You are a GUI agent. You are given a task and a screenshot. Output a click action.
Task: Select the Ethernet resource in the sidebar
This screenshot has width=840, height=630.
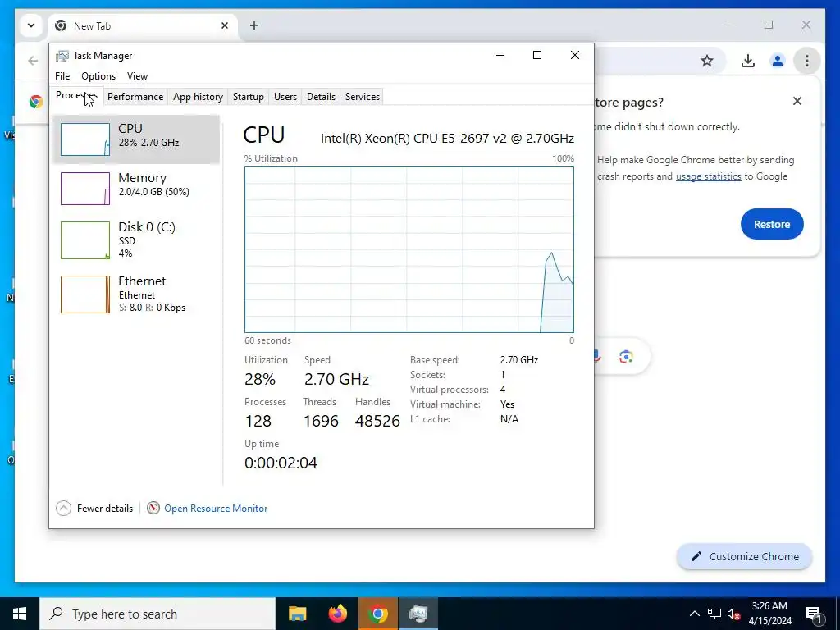coord(136,294)
